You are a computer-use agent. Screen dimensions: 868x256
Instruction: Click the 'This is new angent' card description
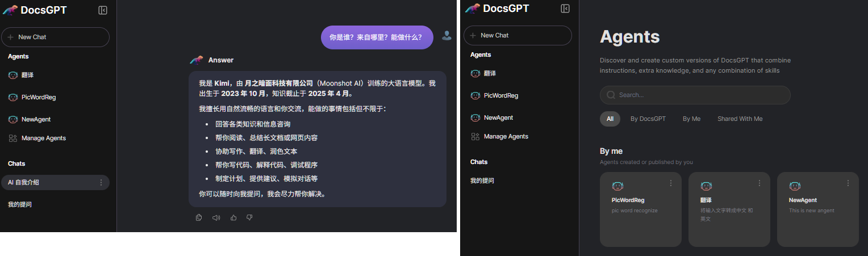[x=812, y=211]
